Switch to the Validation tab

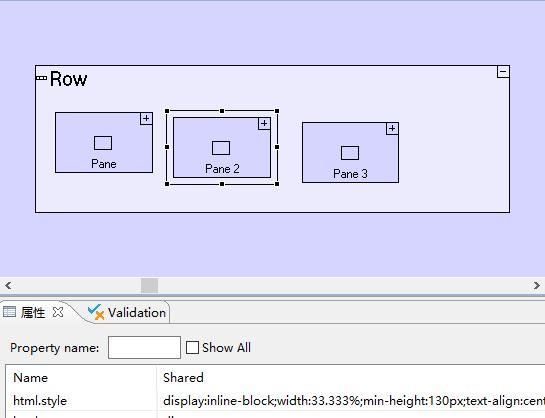click(127, 312)
